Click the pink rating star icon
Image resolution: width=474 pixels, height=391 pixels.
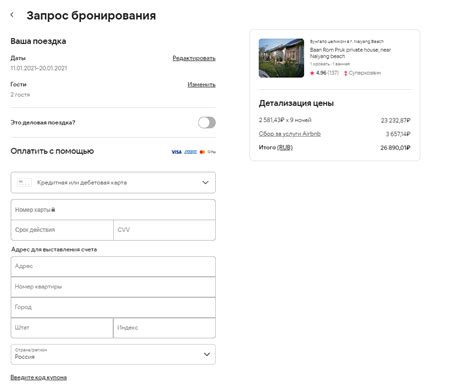[x=312, y=73]
